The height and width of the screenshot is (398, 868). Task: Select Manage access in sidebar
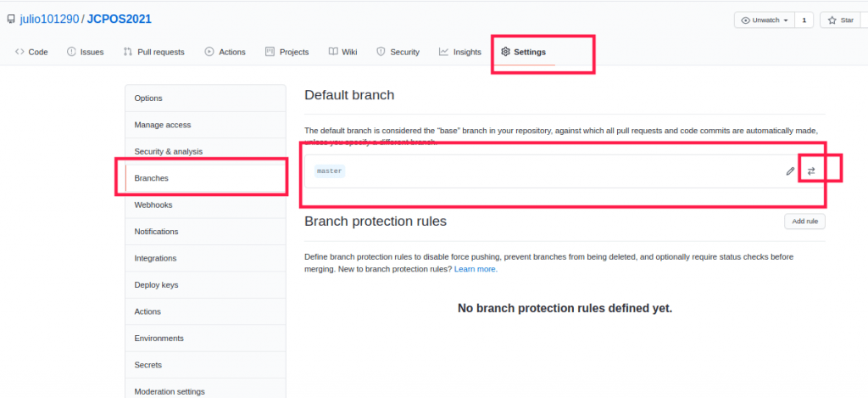click(x=163, y=125)
